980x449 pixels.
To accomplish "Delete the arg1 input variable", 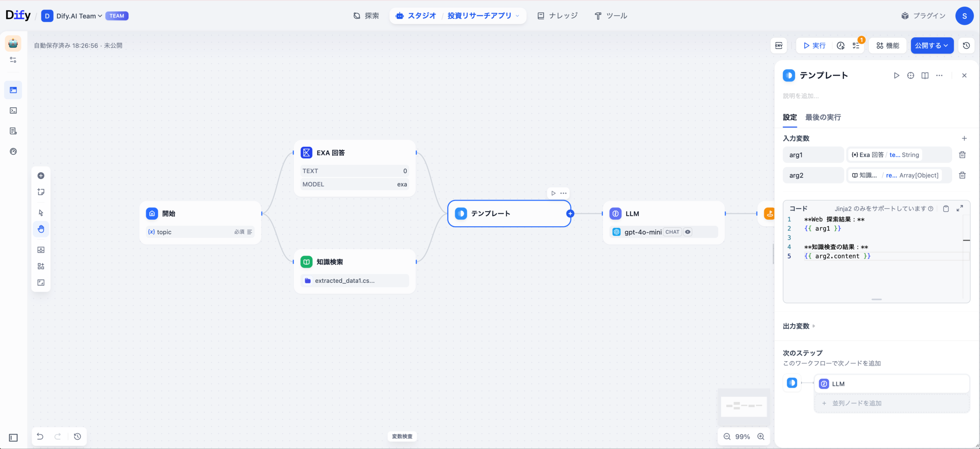I will point(962,155).
